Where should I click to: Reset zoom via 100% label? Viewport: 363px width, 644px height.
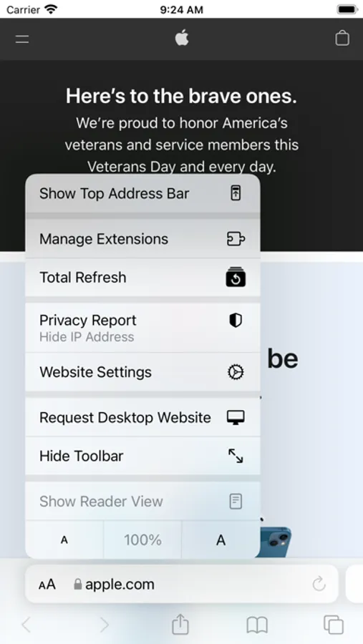coord(142,540)
